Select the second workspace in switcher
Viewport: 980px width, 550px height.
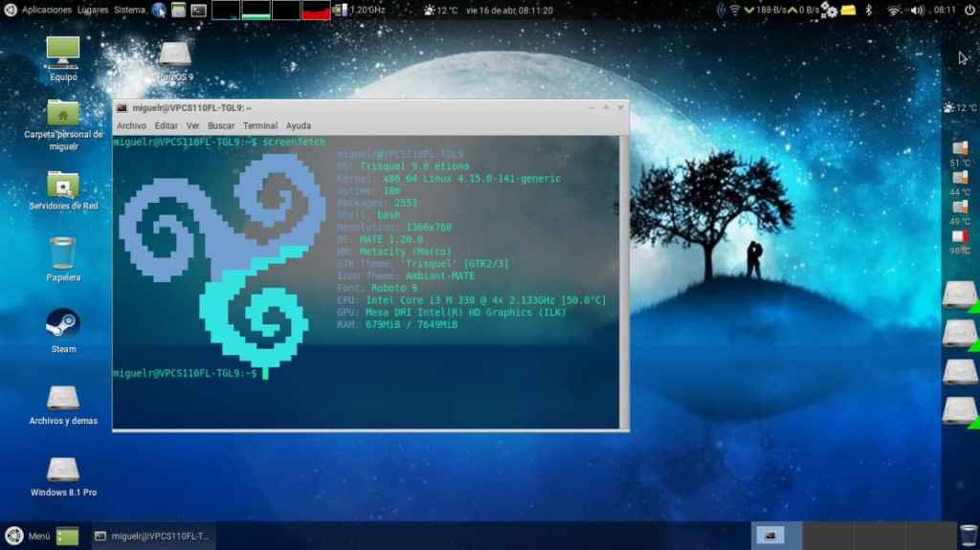(827, 536)
